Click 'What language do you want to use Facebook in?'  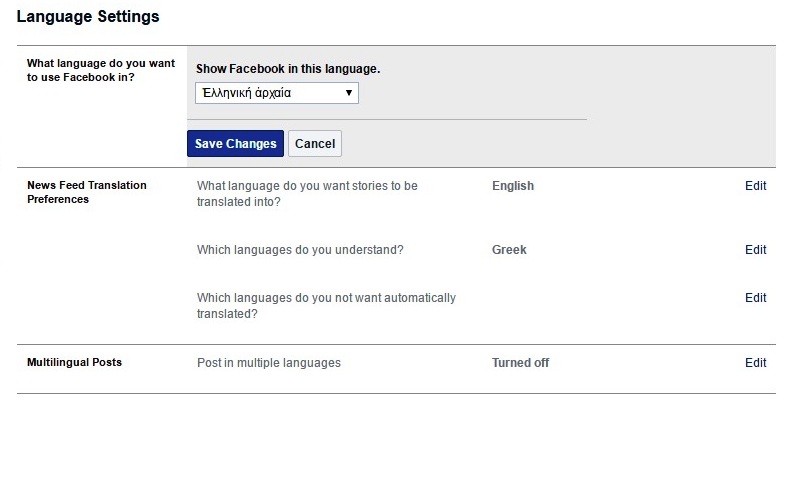[x=101, y=70]
